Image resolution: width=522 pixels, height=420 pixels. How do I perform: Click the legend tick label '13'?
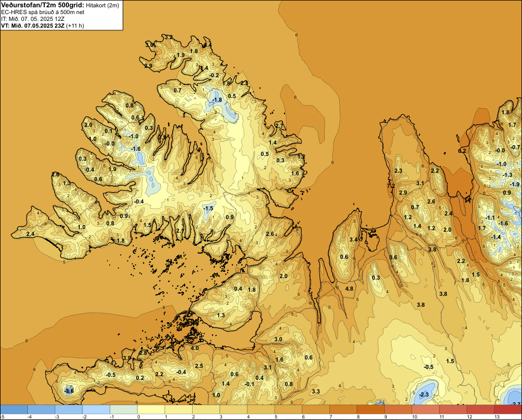497,417
